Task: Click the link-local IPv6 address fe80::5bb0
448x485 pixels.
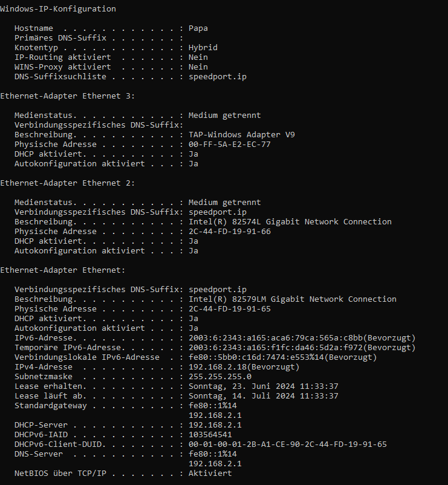Action: coord(283,357)
